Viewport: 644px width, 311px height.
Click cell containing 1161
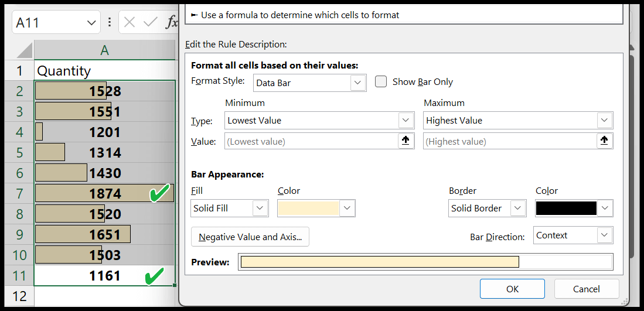tap(105, 275)
